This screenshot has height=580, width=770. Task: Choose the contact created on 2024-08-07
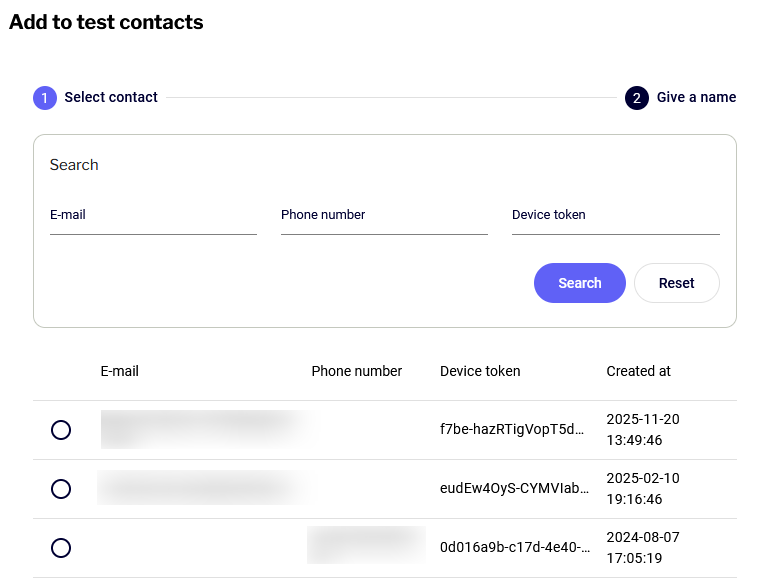pos(61,548)
